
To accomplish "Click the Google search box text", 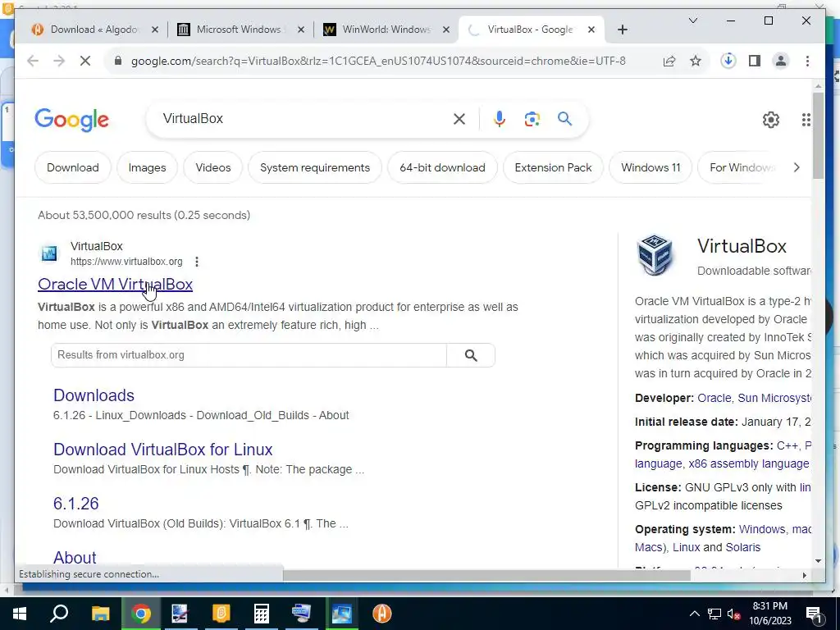I will point(193,118).
